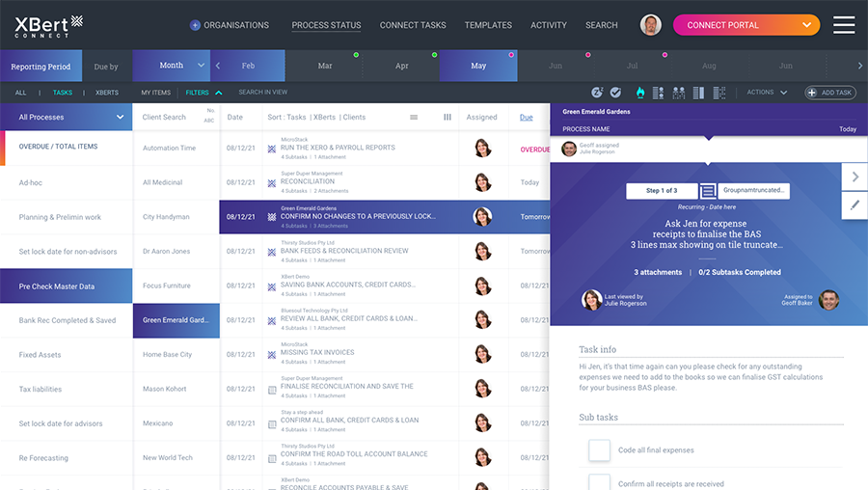The width and height of the screenshot is (868, 490).
Task: Click the Step 1 of 3 button
Action: click(662, 190)
